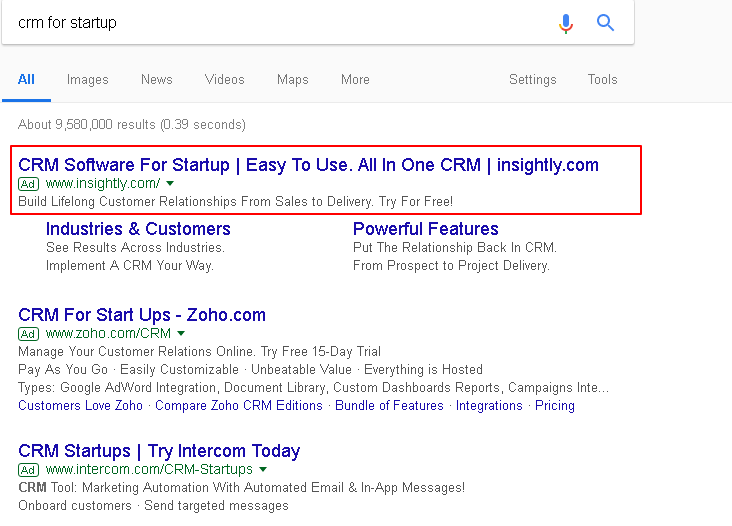Open the 'CRM Startups | Try Intercom Today' title
The image size is (732, 526).
[x=159, y=451]
